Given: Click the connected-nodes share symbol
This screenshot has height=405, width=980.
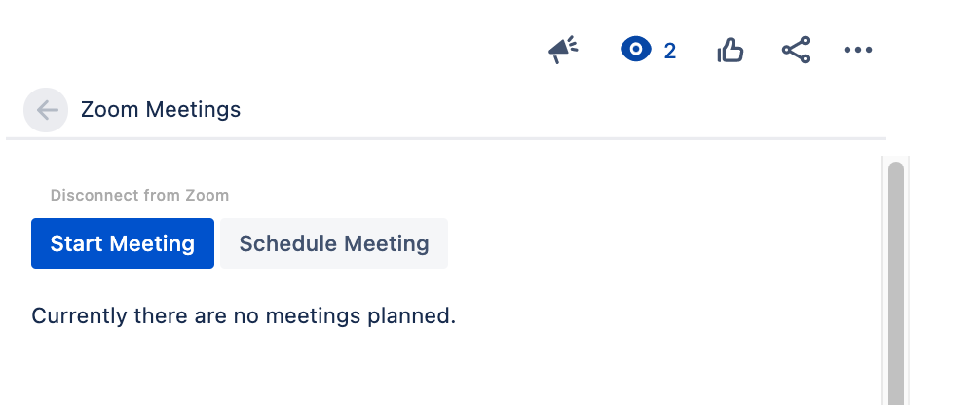Looking at the screenshot, I should (796, 50).
